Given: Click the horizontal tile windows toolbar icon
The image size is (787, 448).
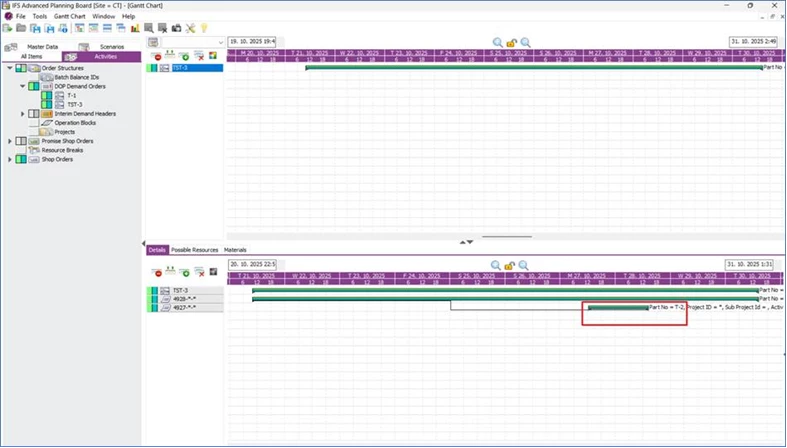Looking at the screenshot, I should pyautogui.click(x=107, y=28).
